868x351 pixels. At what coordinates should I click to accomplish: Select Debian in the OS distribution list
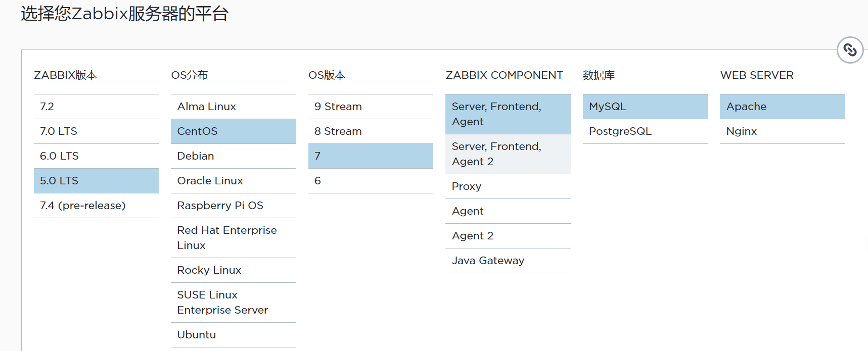[233, 156]
